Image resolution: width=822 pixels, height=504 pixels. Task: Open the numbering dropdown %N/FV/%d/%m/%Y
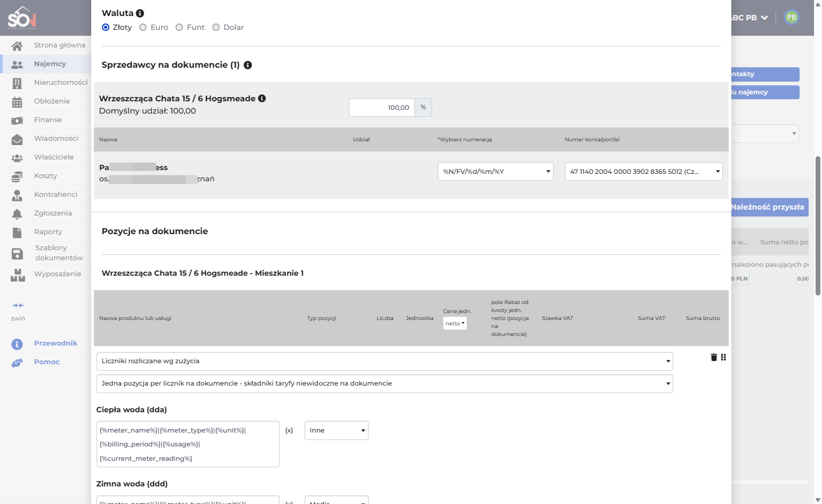click(x=496, y=171)
